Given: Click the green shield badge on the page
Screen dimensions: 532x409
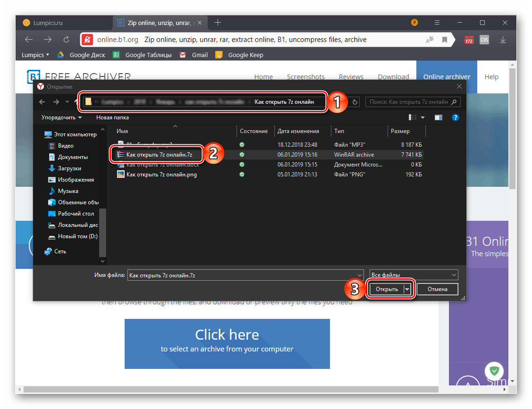Looking at the screenshot, I should click(494, 371).
